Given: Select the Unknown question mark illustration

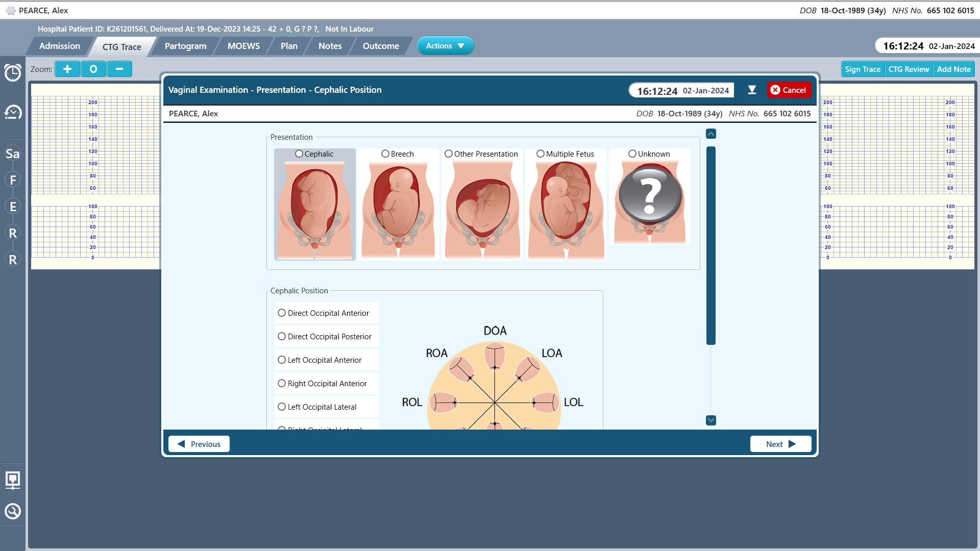Looking at the screenshot, I should click(650, 203).
